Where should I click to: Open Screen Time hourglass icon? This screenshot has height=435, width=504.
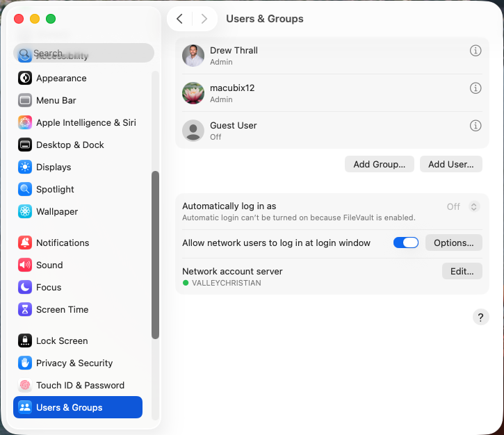25,309
